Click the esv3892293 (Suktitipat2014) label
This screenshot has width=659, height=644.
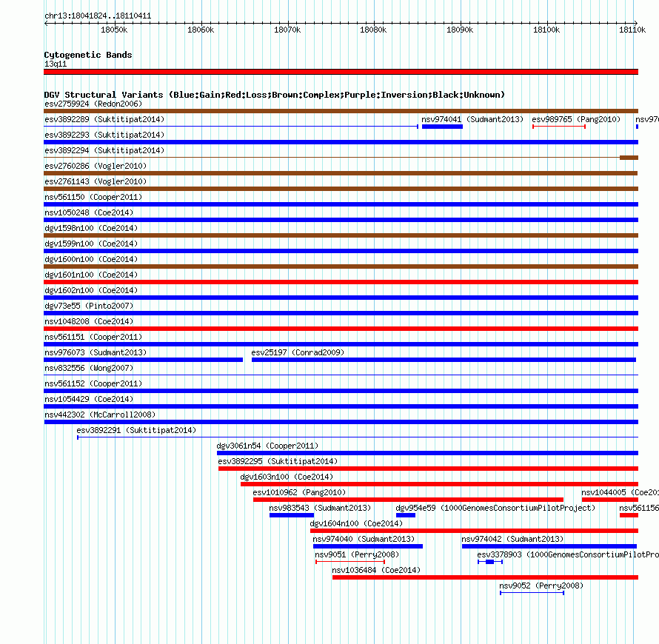pos(104,135)
